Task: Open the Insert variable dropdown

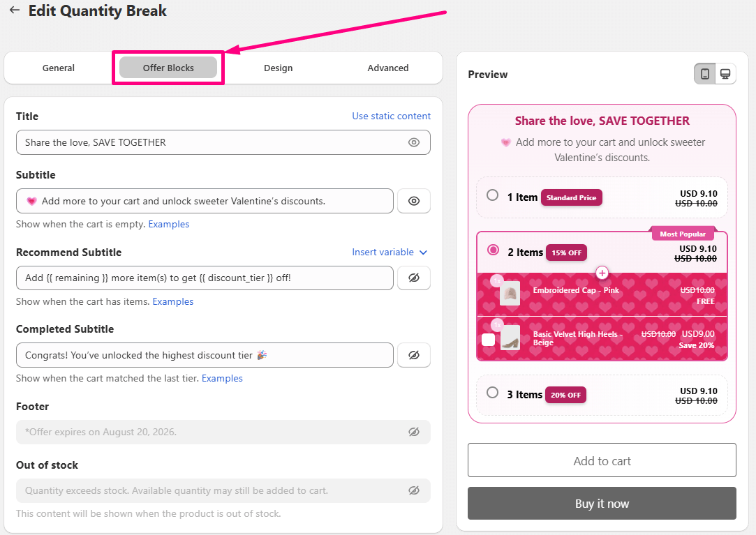Action: [390, 252]
